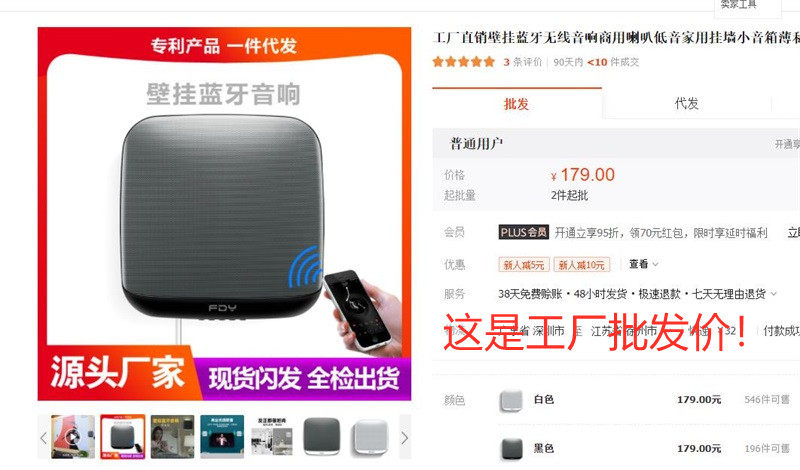Expand the service guarantees chevron

click(773, 294)
